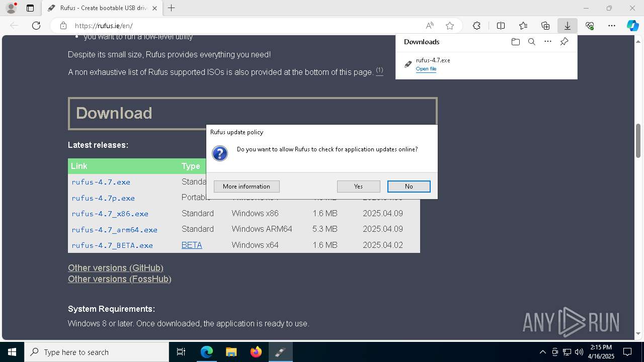Open Task View on taskbar
This screenshot has width=644, height=362.
tap(181, 352)
